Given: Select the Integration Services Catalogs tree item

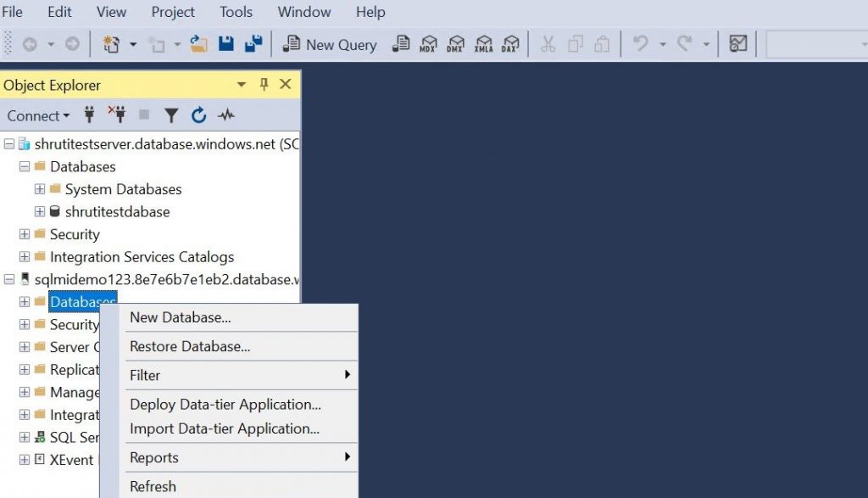Looking at the screenshot, I should pyautogui.click(x=142, y=257).
